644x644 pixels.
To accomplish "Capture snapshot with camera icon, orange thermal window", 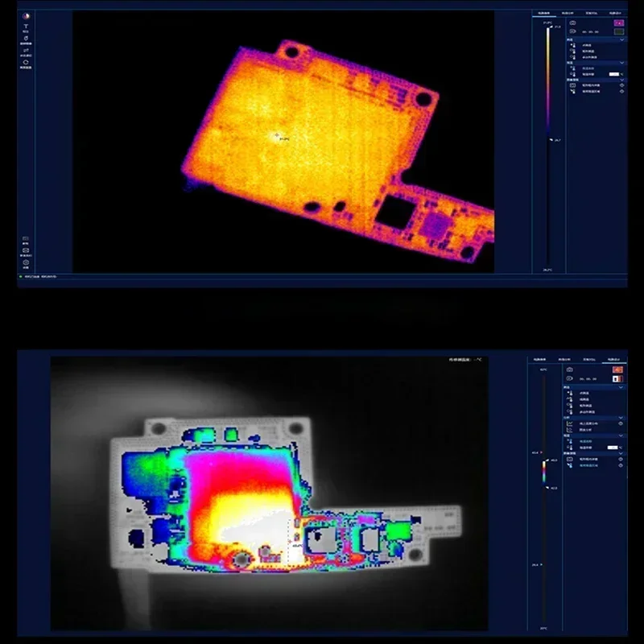I will (x=572, y=23).
